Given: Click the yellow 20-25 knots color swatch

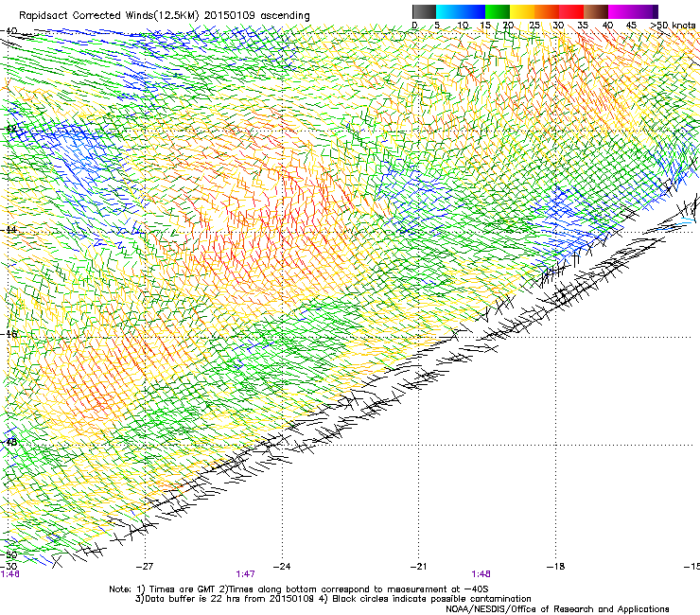Looking at the screenshot, I should [x=522, y=11].
